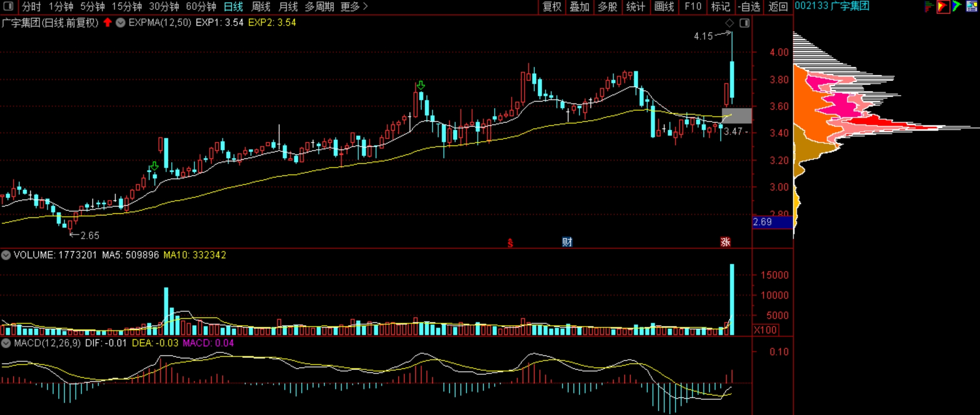Click the 叠加 overlay button

(x=580, y=7)
